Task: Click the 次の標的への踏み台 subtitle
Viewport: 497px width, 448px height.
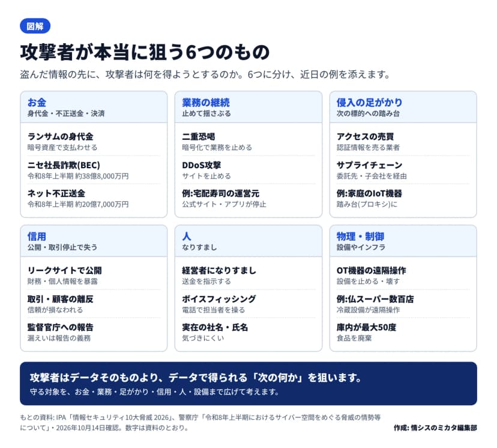Action: (x=368, y=114)
